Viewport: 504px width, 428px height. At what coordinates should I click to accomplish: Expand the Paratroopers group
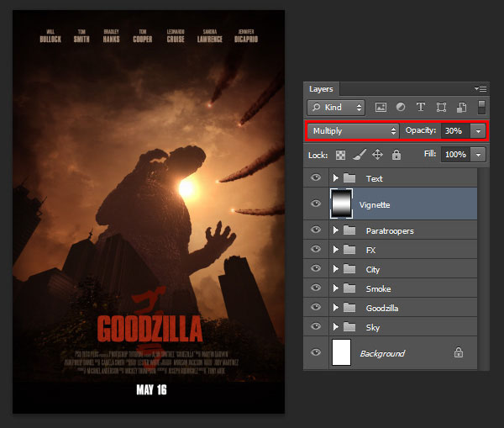point(335,230)
